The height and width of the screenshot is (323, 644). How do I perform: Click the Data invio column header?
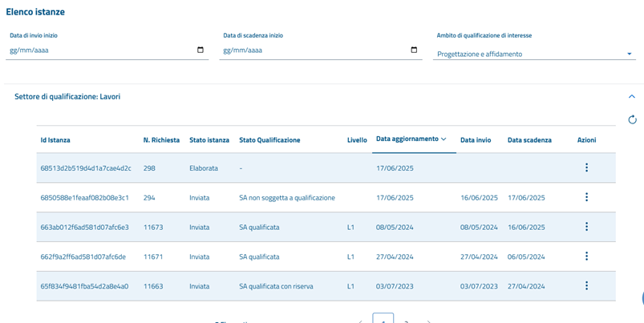click(476, 140)
